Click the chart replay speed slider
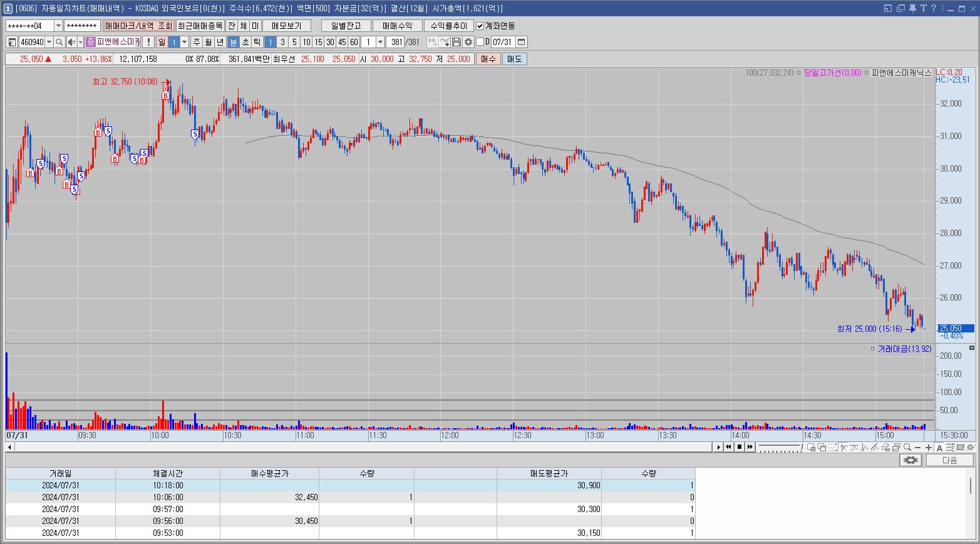This screenshot has width=980, height=544. (x=780, y=447)
